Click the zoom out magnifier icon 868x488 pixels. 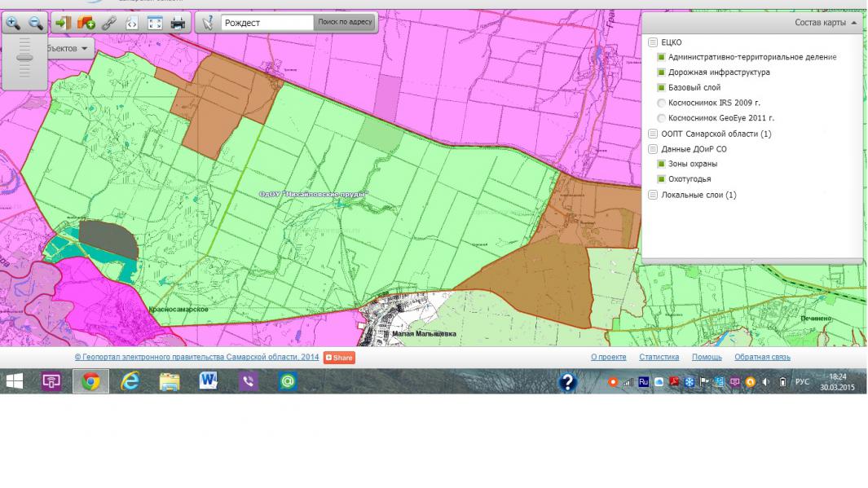tap(36, 24)
